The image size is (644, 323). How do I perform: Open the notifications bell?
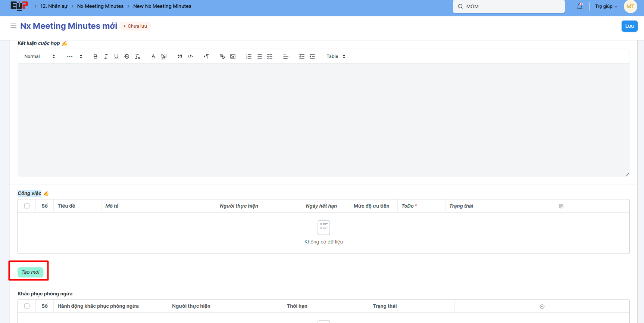pyautogui.click(x=580, y=6)
